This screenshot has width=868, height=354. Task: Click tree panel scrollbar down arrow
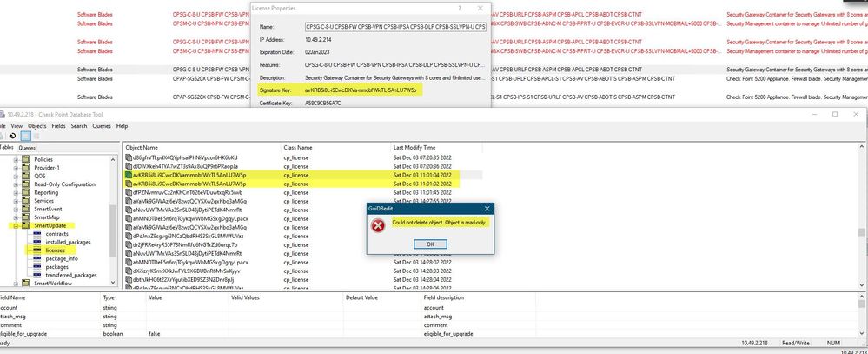[114, 282]
